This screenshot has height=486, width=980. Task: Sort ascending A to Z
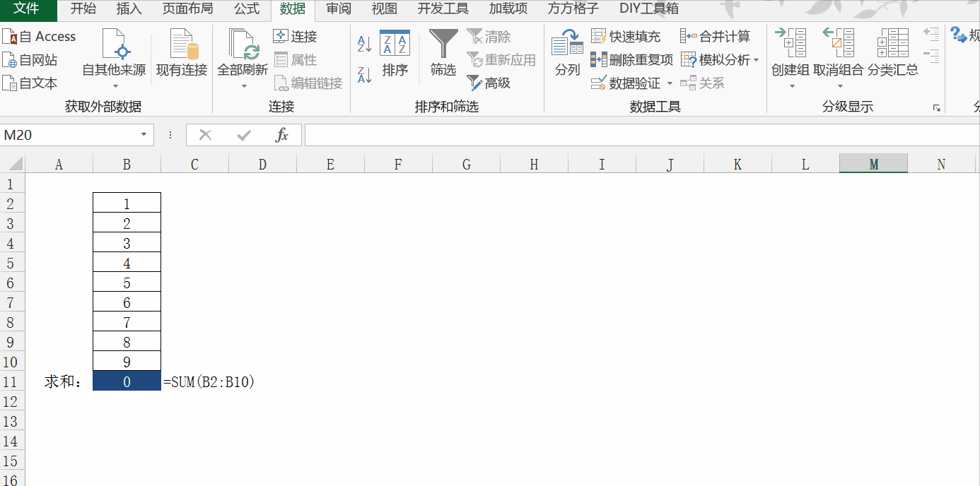click(365, 44)
